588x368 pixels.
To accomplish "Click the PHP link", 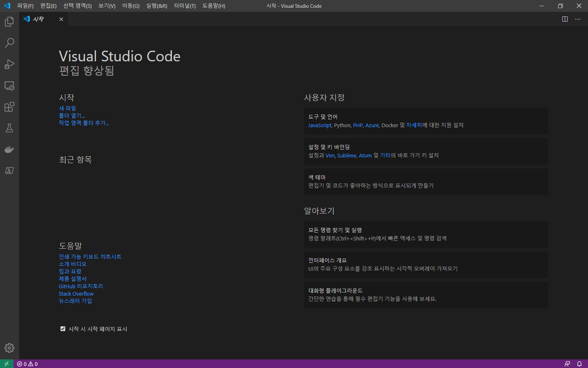I will tap(358, 125).
